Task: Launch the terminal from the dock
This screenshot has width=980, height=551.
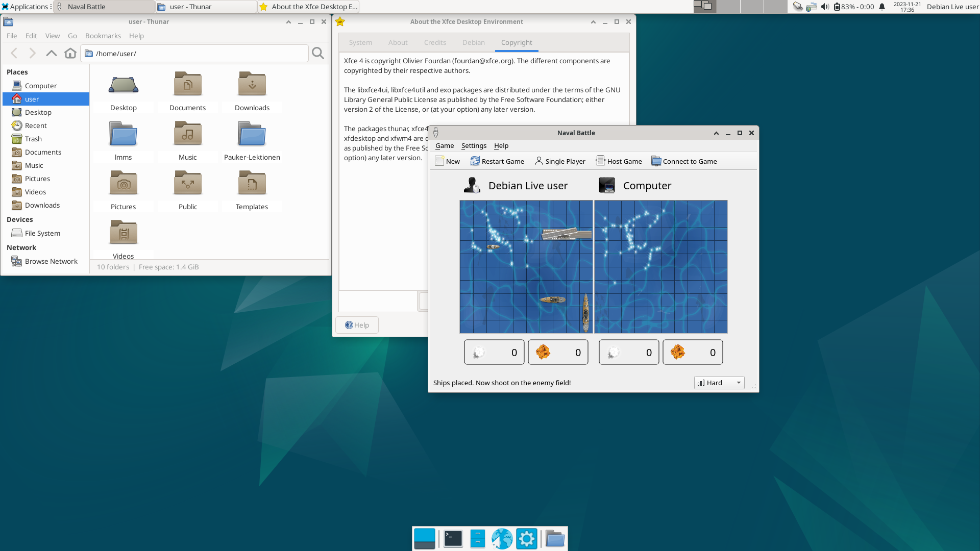Action: click(x=453, y=539)
